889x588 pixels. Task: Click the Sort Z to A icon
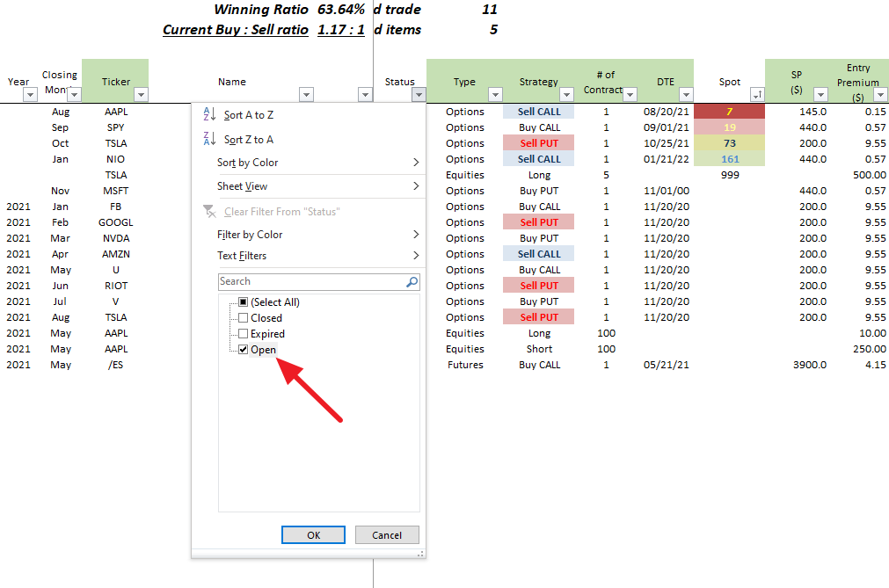209,139
